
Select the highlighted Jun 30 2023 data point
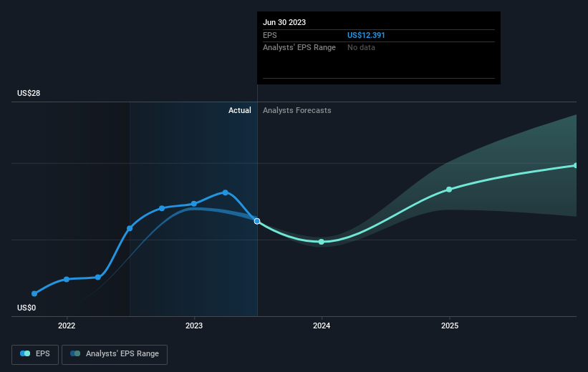point(257,221)
